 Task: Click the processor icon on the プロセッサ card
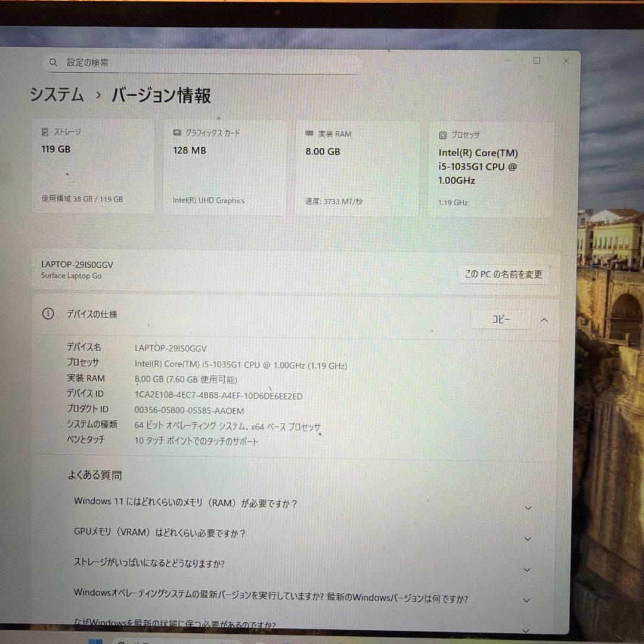(442, 135)
